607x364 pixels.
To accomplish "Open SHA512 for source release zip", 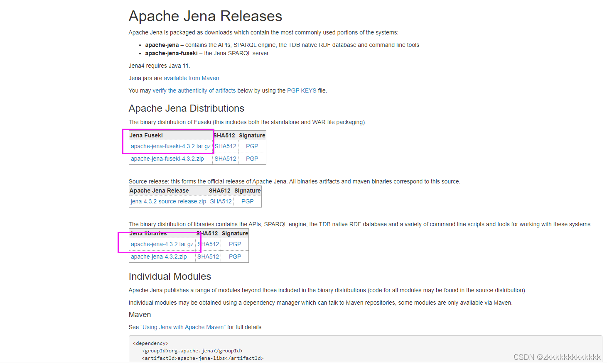I will [x=221, y=201].
